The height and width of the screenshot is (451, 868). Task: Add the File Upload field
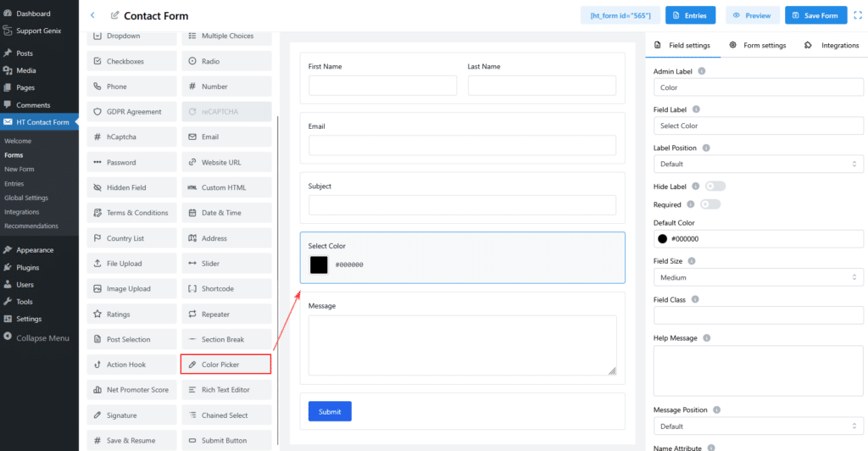tap(131, 264)
